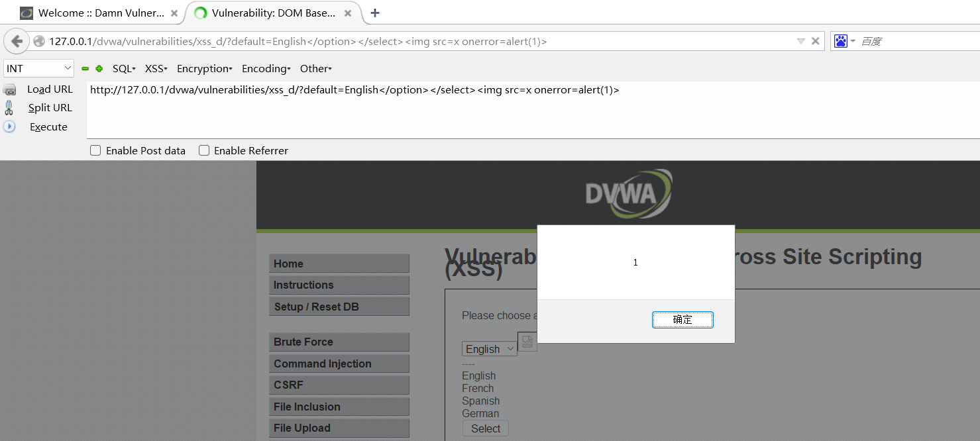Click the browser back arrow button

tap(17, 41)
